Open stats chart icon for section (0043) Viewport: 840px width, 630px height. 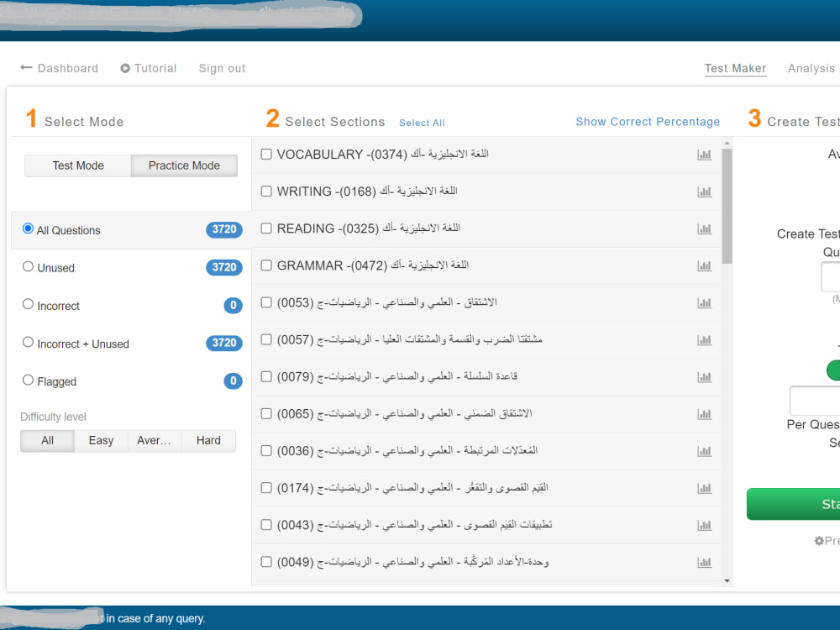[x=705, y=525]
